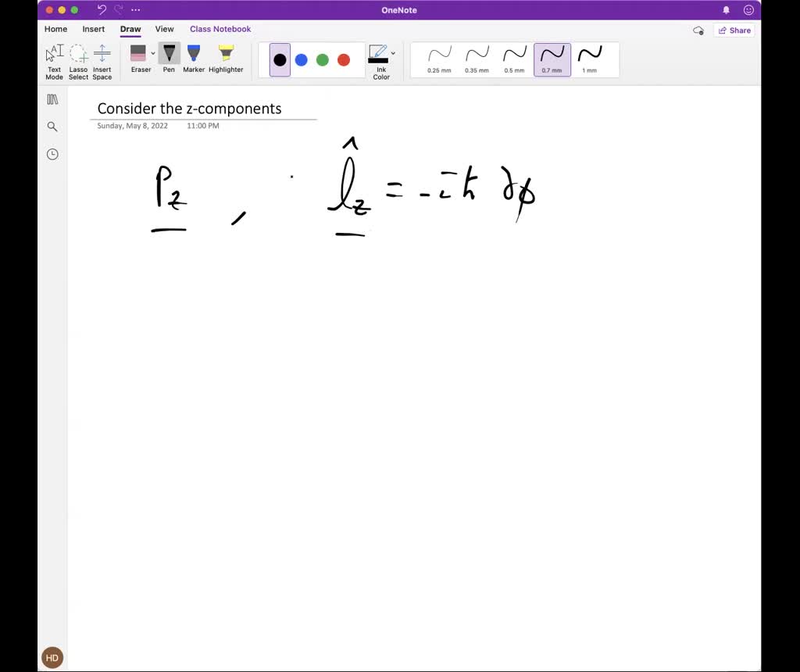Viewport: 800px width, 672px height.
Task: Choose the Insert Space tool
Action: click(x=102, y=61)
